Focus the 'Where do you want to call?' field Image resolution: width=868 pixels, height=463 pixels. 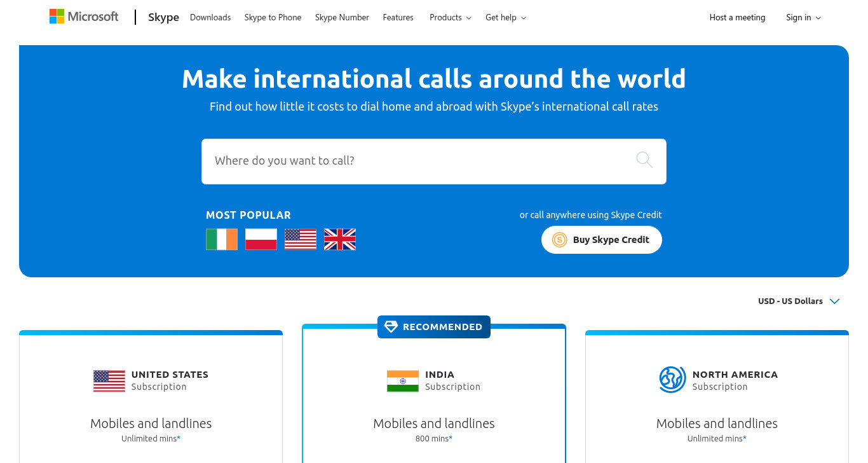coord(433,162)
